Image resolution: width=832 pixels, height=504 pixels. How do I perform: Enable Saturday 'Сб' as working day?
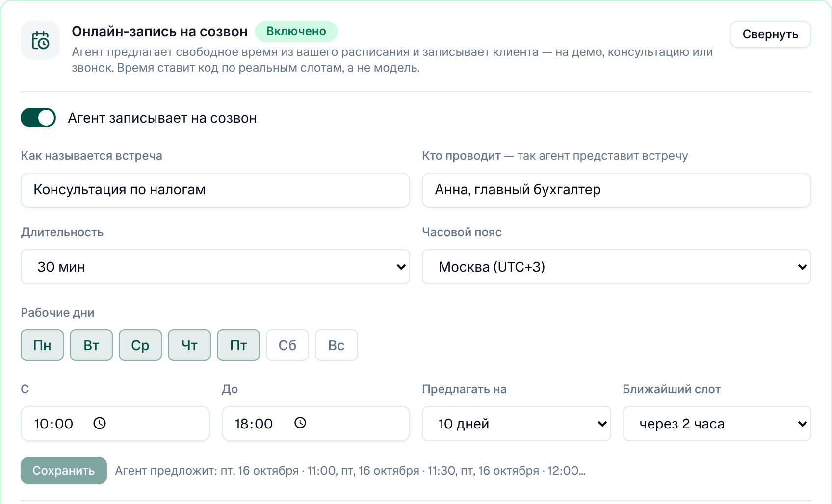pyautogui.click(x=287, y=345)
